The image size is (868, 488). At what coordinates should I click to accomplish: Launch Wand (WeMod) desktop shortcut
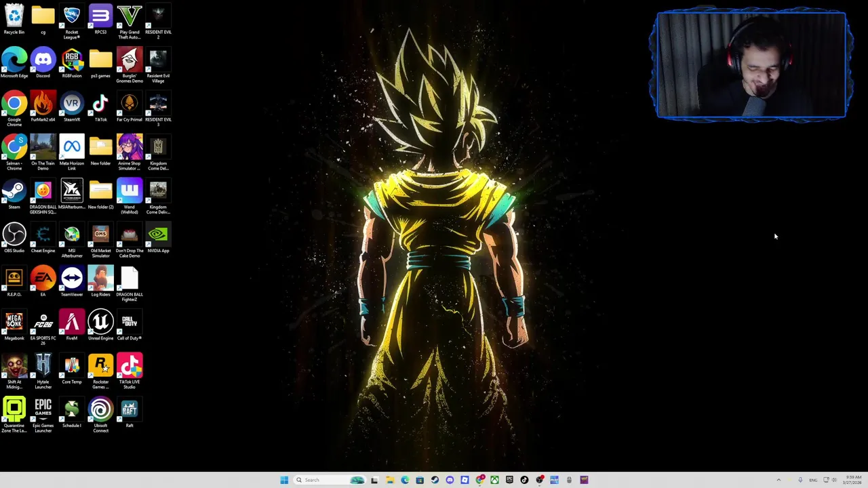point(130,197)
